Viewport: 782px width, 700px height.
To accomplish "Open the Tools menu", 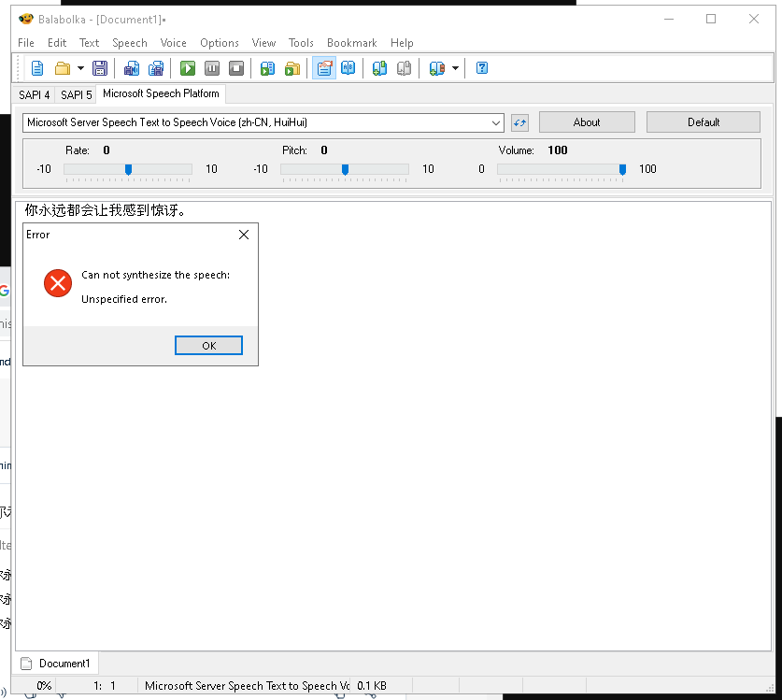I will pos(301,43).
